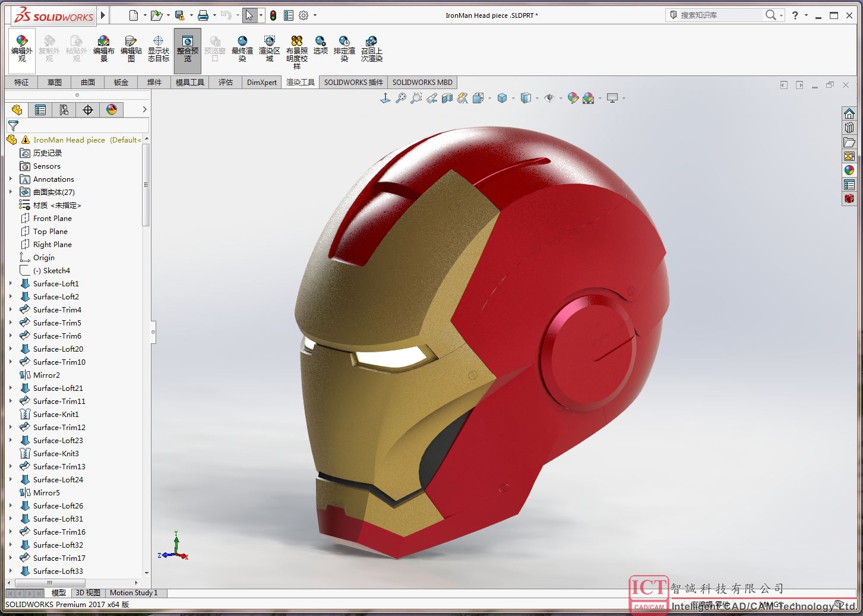Switch to the 草图 tab

[x=55, y=83]
